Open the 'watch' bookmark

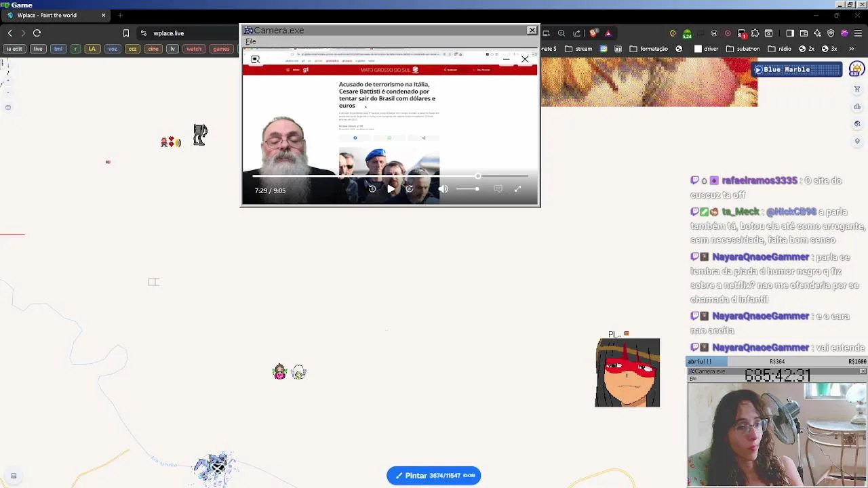[194, 49]
